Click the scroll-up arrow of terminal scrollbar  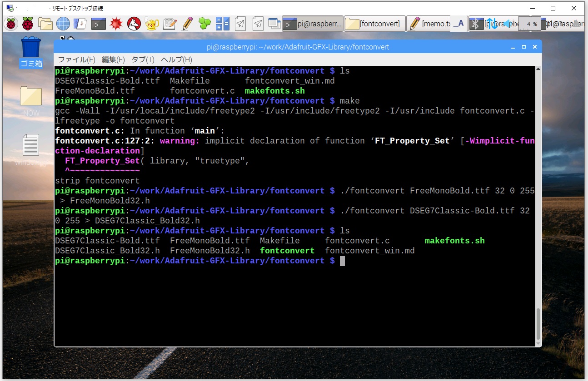point(538,69)
